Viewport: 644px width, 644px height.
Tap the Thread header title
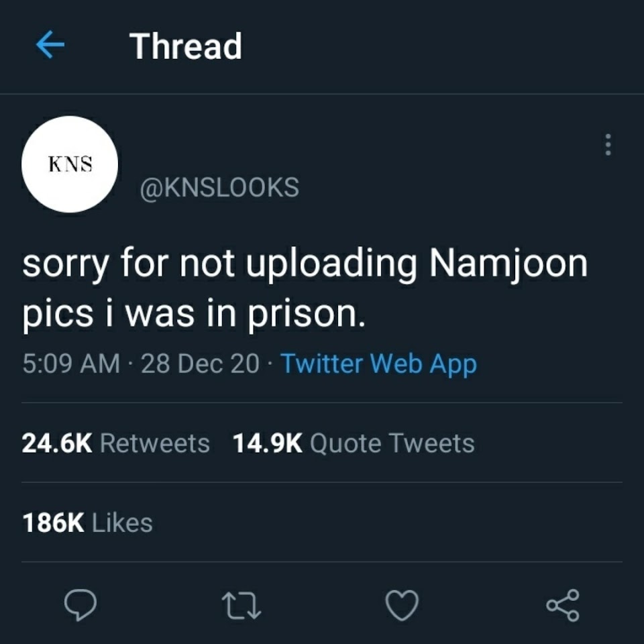coord(186,46)
